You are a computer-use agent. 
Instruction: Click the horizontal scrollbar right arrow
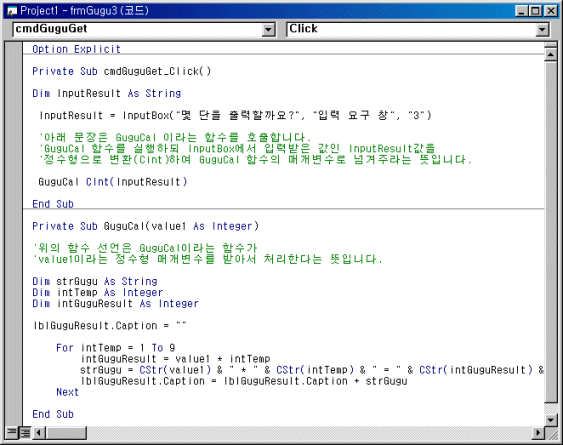538,432
